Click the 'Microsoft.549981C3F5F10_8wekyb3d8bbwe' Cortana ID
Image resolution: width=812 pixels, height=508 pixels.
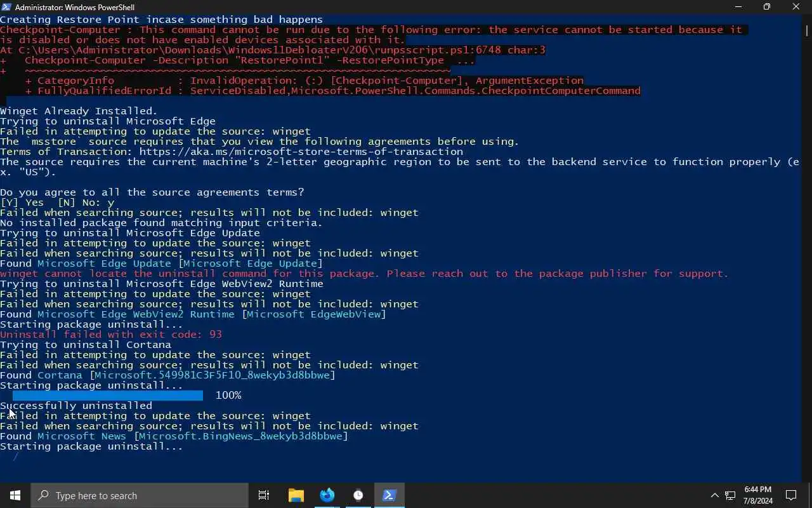(212, 375)
